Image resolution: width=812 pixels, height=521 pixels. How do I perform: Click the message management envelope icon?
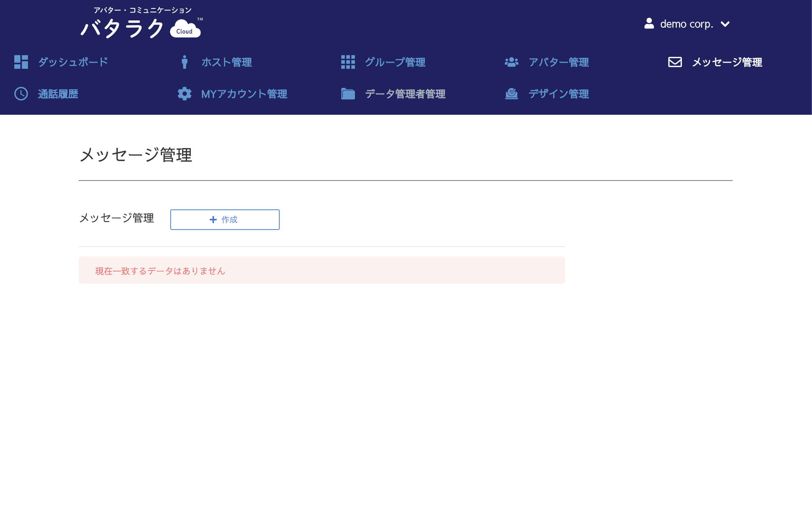(675, 62)
